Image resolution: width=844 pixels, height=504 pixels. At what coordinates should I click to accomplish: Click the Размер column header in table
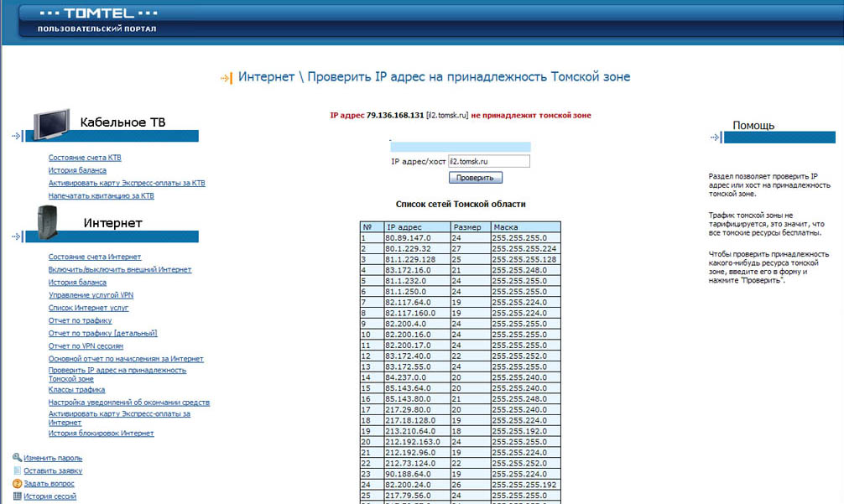pos(468,227)
